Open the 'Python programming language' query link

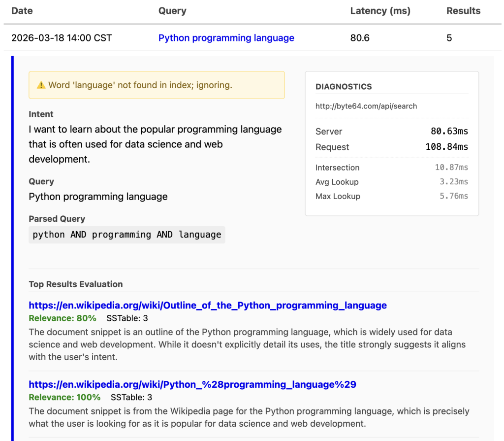pyautogui.click(x=226, y=38)
